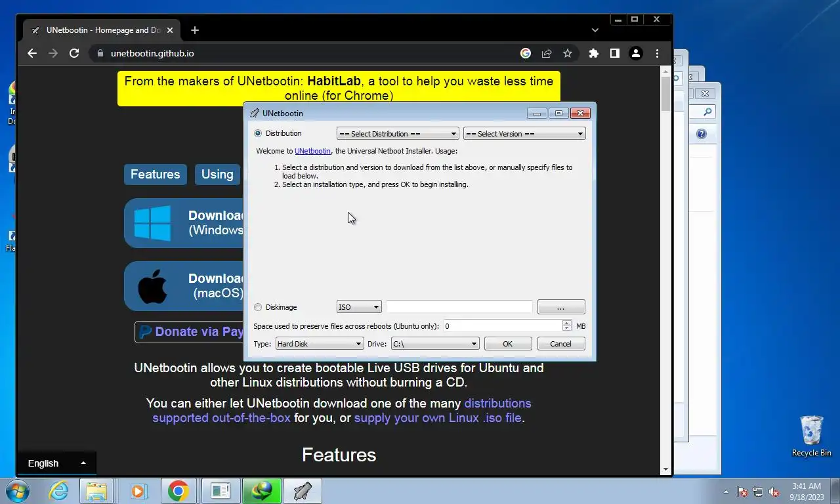Viewport: 840px width, 504px height.
Task: Go back in Chrome with the back arrow
Action: pyautogui.click(x=32, y=53)
